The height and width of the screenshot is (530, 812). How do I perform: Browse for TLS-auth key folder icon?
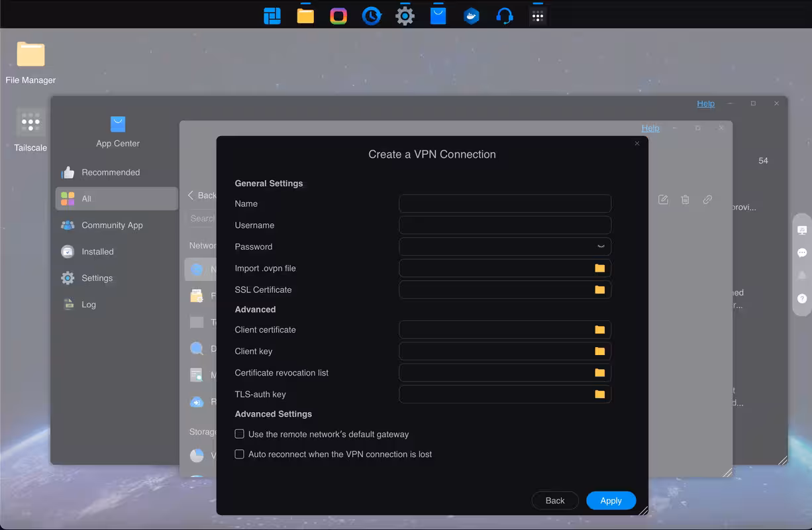pyautogui.click(x=600, y=394)
